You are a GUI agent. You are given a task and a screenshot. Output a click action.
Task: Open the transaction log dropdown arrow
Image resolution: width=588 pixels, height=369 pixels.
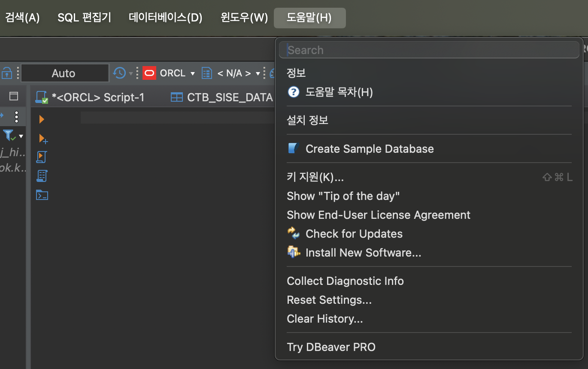point(131,74)
